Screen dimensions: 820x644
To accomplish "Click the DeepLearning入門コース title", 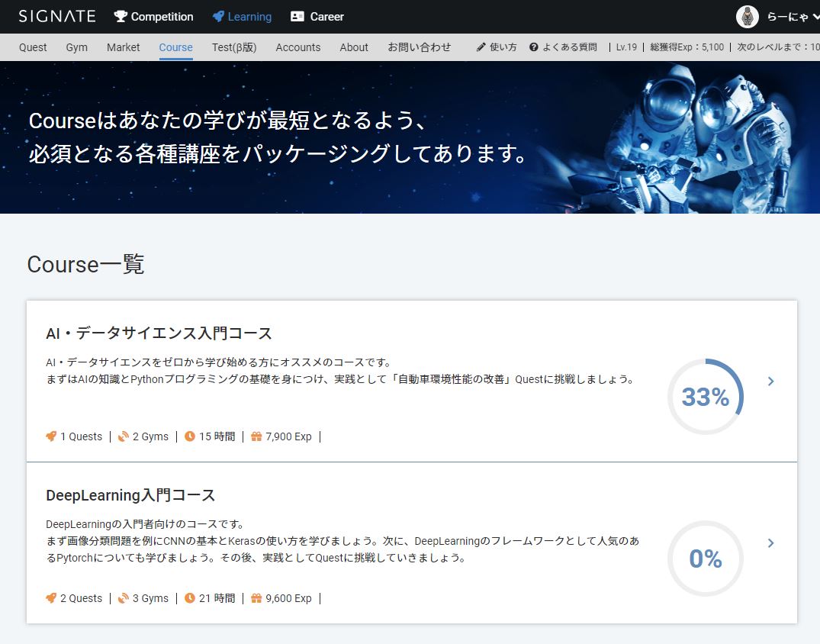I will click(x=130, y=495).
